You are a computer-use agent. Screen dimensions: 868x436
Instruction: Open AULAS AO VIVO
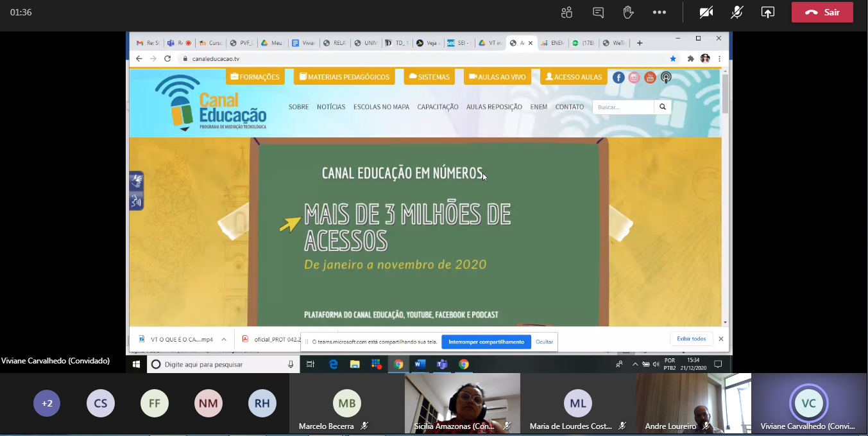pos(497,77)
